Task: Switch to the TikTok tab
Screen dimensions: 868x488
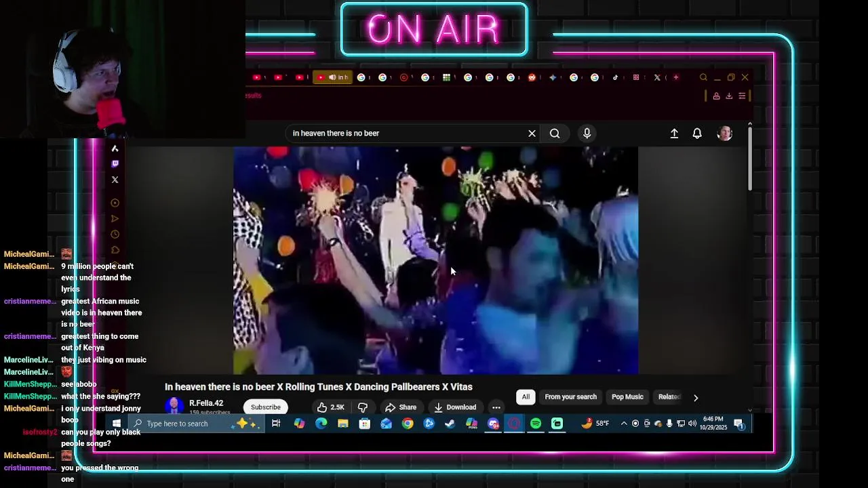Action: 615,77
